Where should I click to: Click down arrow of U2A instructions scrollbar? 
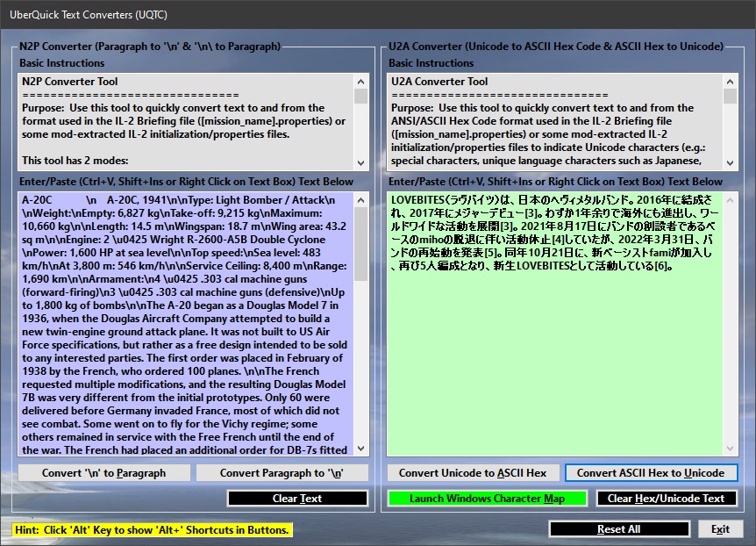click(730, 162)
